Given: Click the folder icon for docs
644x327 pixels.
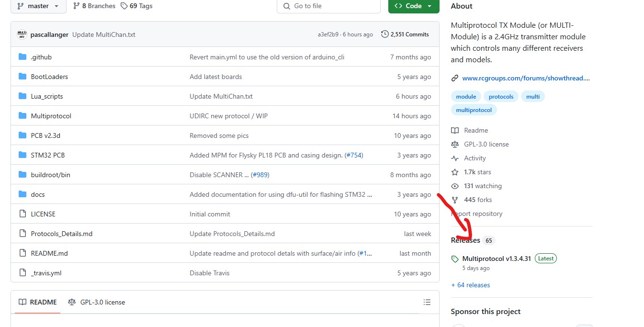Looking at the screenshot, I should [23, 194].
